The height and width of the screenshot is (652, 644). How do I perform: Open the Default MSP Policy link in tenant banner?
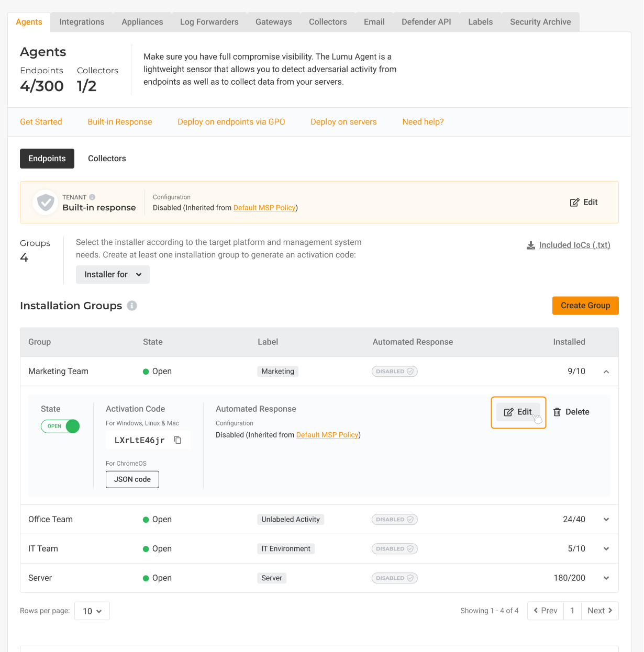click(264, 208)
